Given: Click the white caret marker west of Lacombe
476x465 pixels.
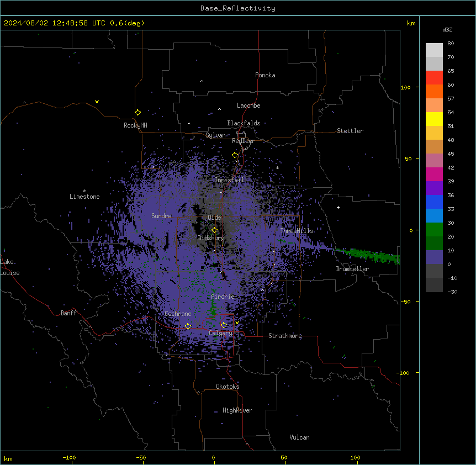Looking at the screenshot, I should (219, 109).
